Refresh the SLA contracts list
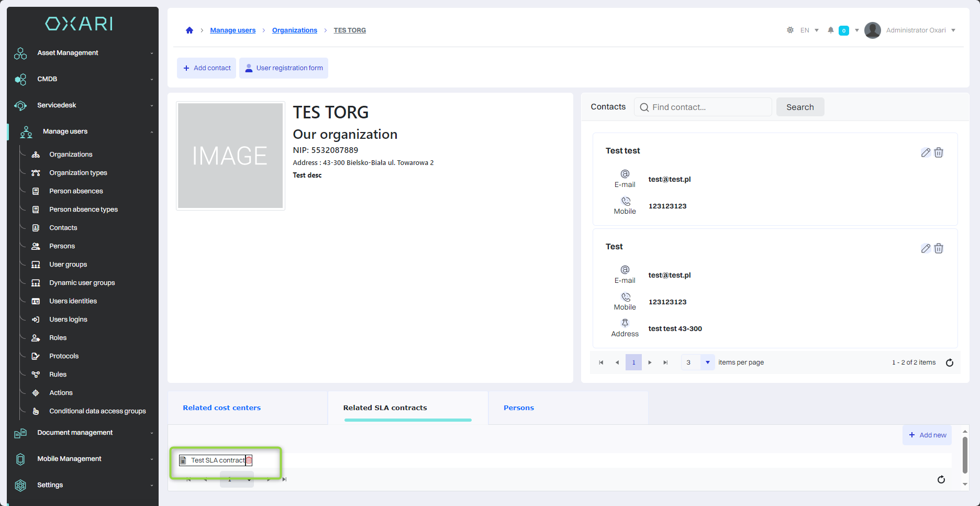Image resolution: width=980 pixels, height=506 pixels. pyautogui.click(x=941, y=479)
